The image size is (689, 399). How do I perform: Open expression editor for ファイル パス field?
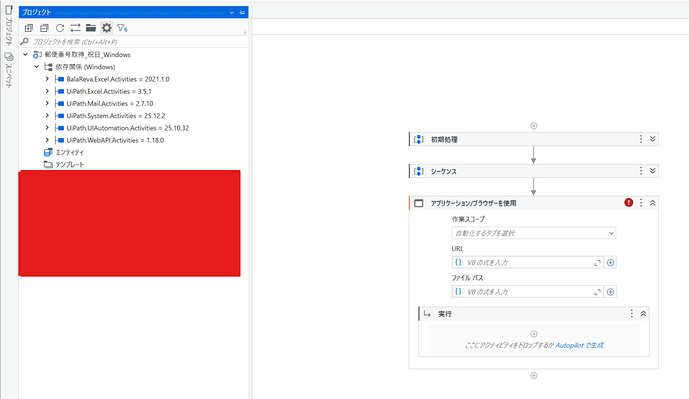click(597, 292)
